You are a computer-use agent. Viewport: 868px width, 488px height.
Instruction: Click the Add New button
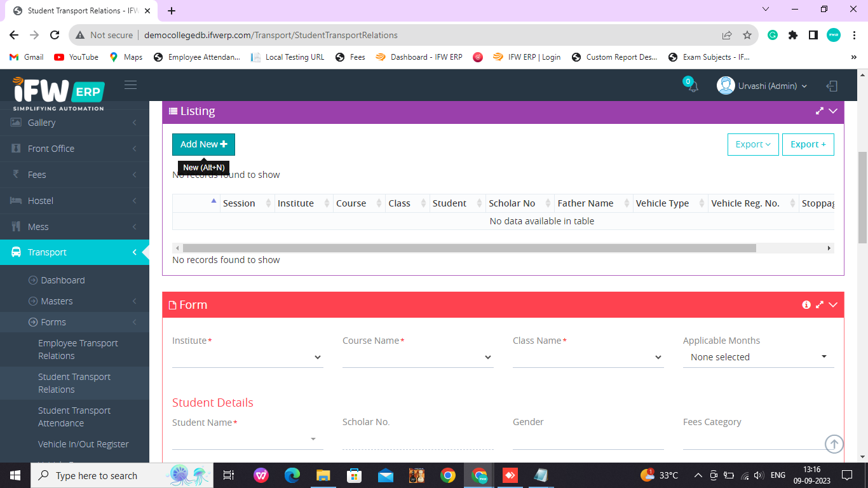[203, 144]
